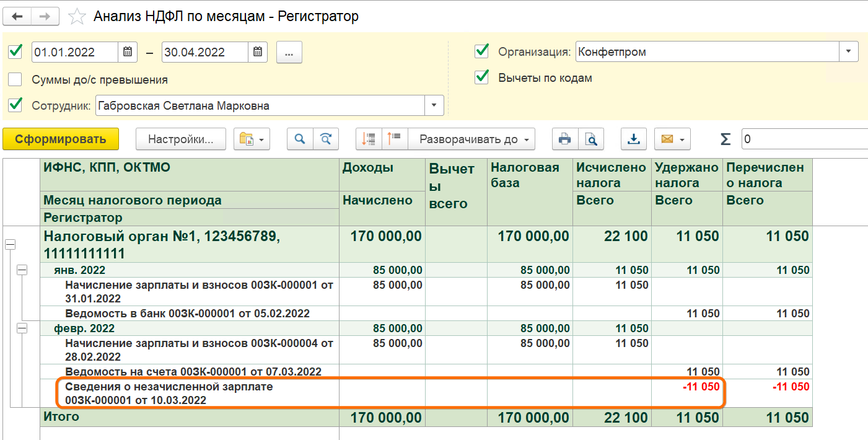The height and width of the screenshot is (440, 868).
Task: Click the 'ИФНС, КПП, ОКТМО' header cell
Action: [190, 175]
